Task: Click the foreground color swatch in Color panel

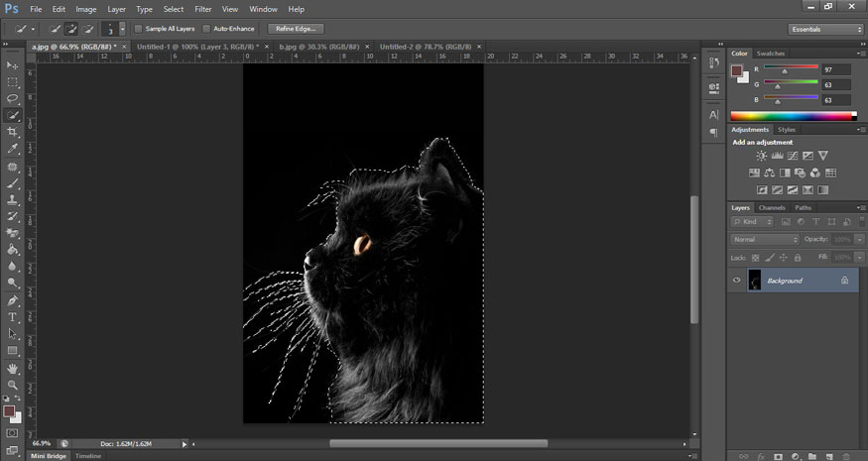Action: tap(736, 70)
